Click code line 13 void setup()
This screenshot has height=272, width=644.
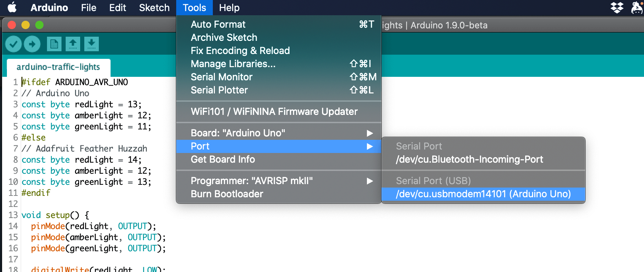(x=55, y=215)
